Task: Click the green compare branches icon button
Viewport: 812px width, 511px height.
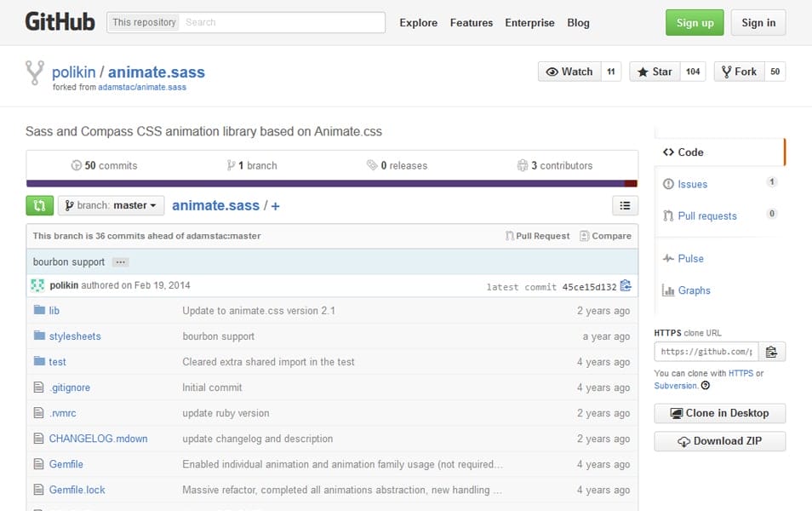Action: [x=39, y=205]
